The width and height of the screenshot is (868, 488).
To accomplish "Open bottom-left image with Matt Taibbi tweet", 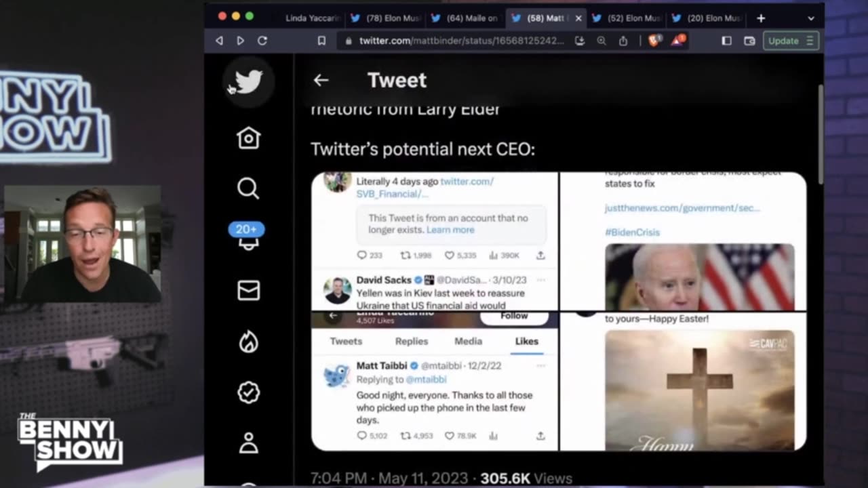I will [x=434, y=382].
